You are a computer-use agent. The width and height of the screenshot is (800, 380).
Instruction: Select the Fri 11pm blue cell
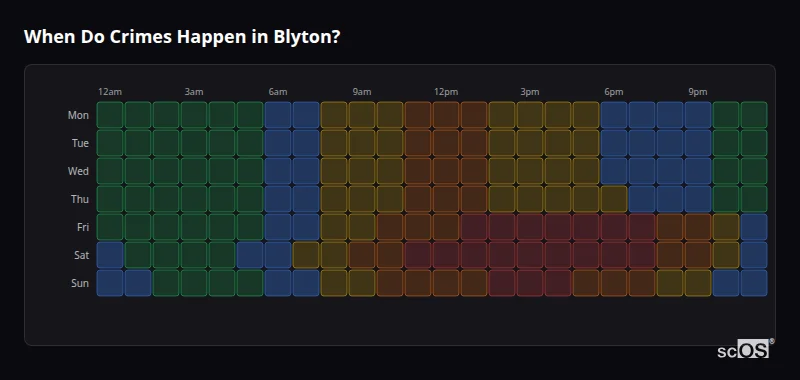(754, 227)
